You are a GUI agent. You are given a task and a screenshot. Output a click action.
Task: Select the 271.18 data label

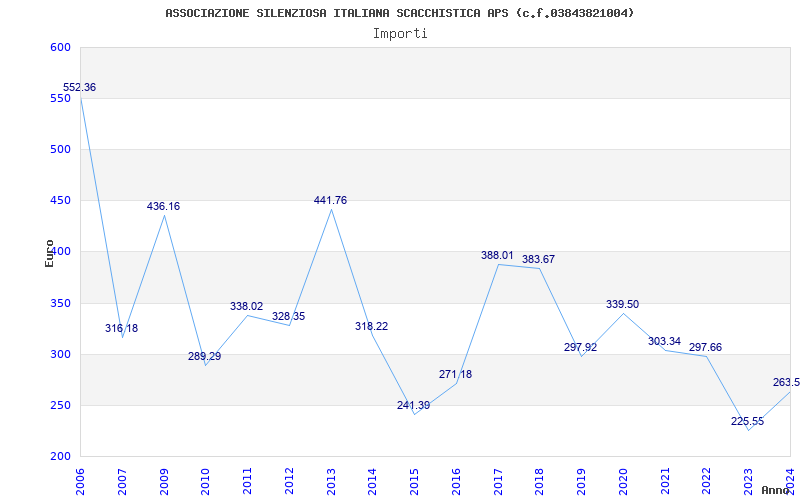pos(455,375)
